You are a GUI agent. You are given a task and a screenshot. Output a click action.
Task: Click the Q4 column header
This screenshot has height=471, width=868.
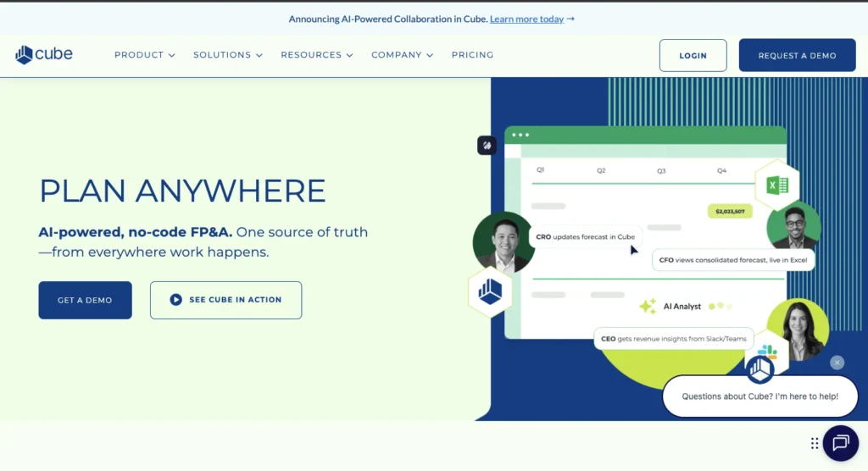(721, 170)
